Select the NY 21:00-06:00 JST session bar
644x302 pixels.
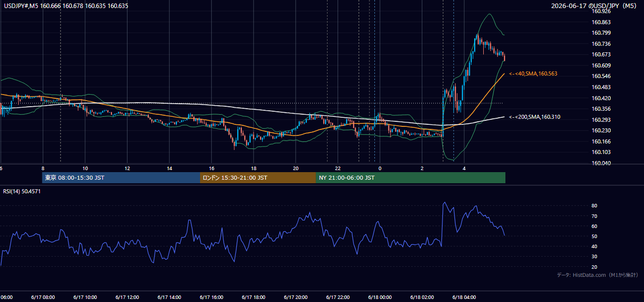click(x=411, y=178)
